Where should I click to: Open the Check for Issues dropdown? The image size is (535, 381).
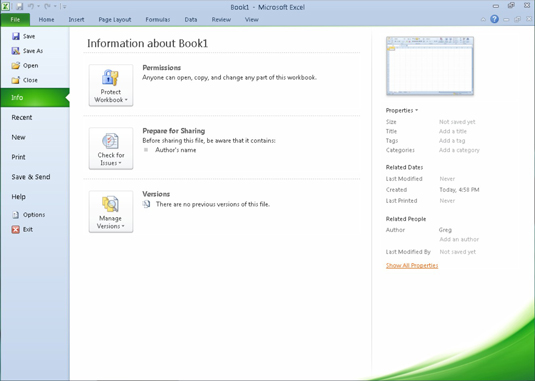(x=111, y=148)
